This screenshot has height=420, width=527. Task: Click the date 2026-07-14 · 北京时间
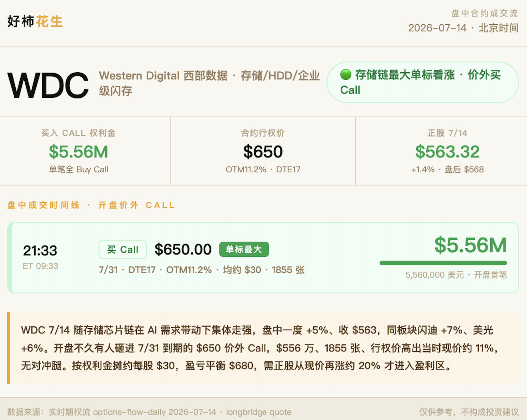coord(463,28)
